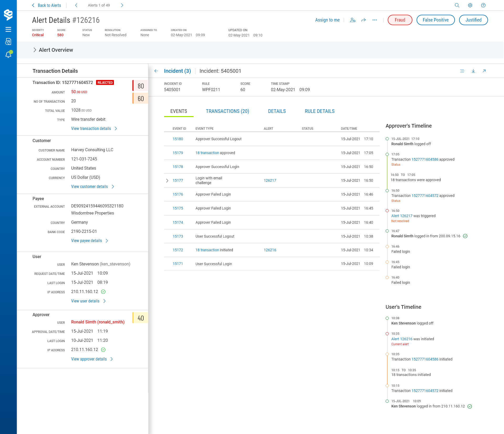
Task: Open the incident in expanded view
Action: (484, 71)
